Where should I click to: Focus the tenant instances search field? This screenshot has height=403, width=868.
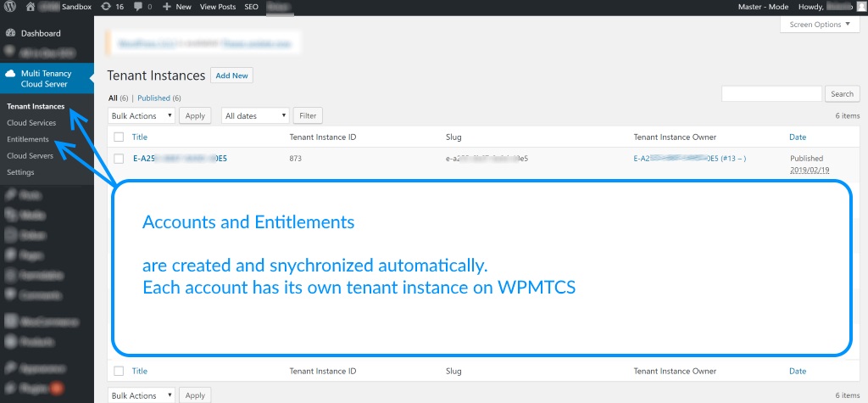coord(771,93)
